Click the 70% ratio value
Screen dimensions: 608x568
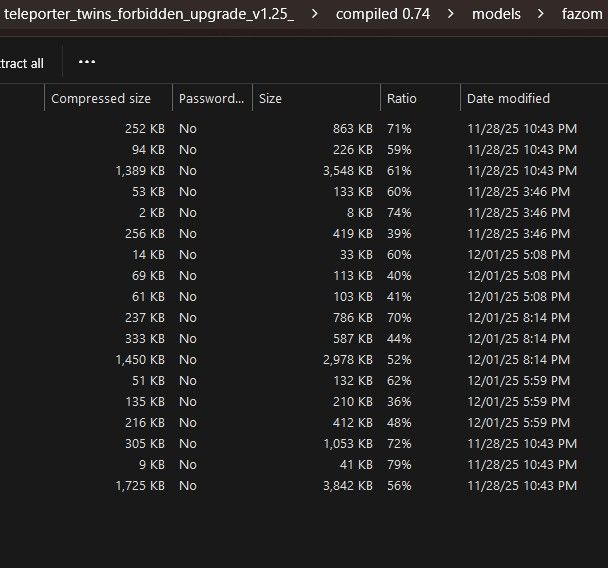(399, 318)
